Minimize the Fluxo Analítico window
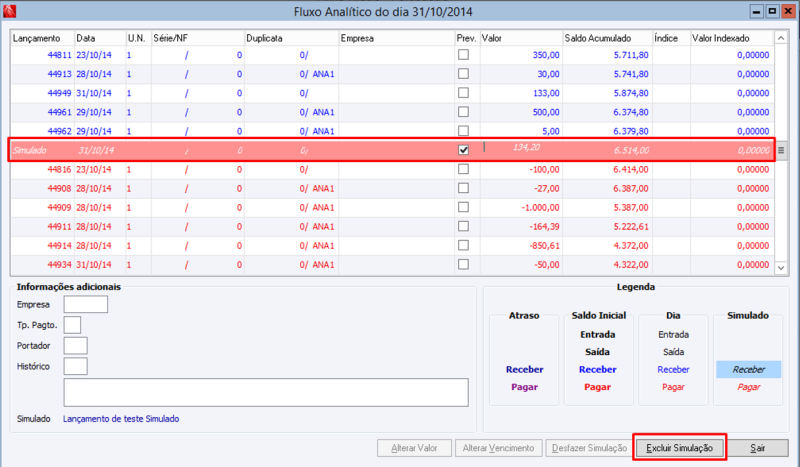This screenshot has width=800, height=467. pyautogui.click(x=757, y=11)
